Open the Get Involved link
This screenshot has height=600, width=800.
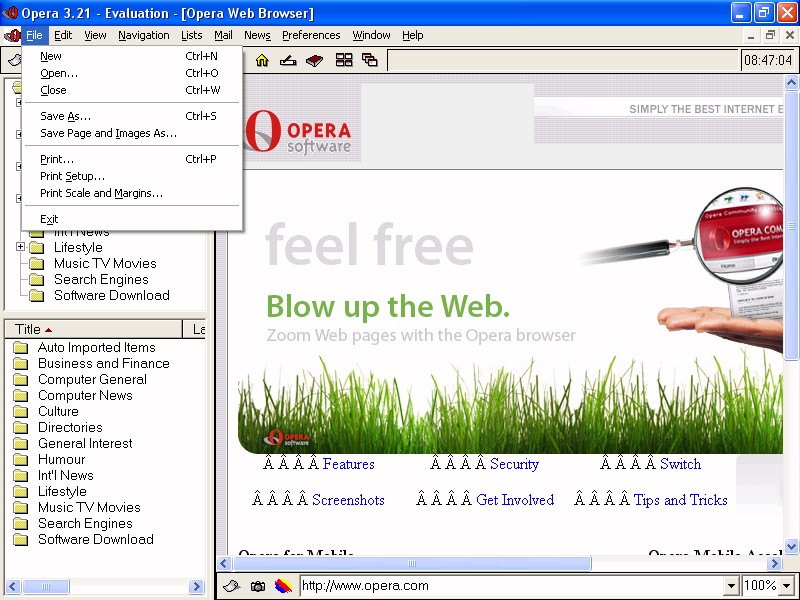515,499
